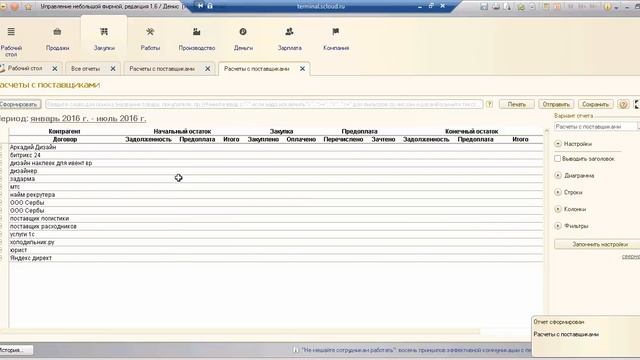640x360 pixels.
Task: Click the Сформировать button
Action: (19, 104)
